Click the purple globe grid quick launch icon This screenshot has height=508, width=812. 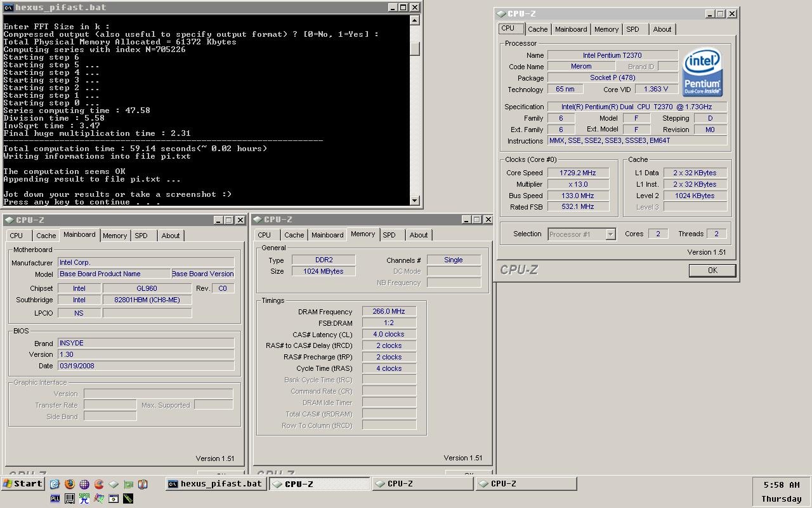(84, 484)
